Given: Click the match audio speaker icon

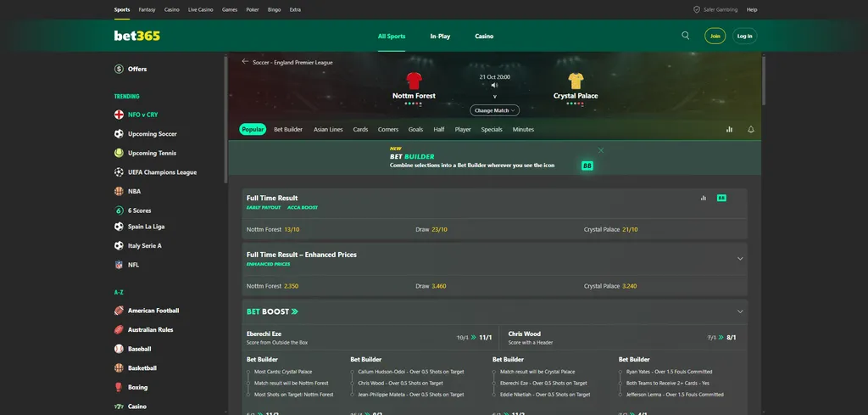Looking at the screenshot, I should [x=494, y=86].
